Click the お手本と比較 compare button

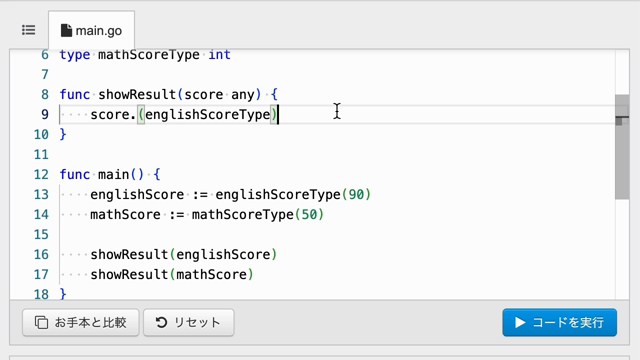pyautogui.click(x=81, y=322)
